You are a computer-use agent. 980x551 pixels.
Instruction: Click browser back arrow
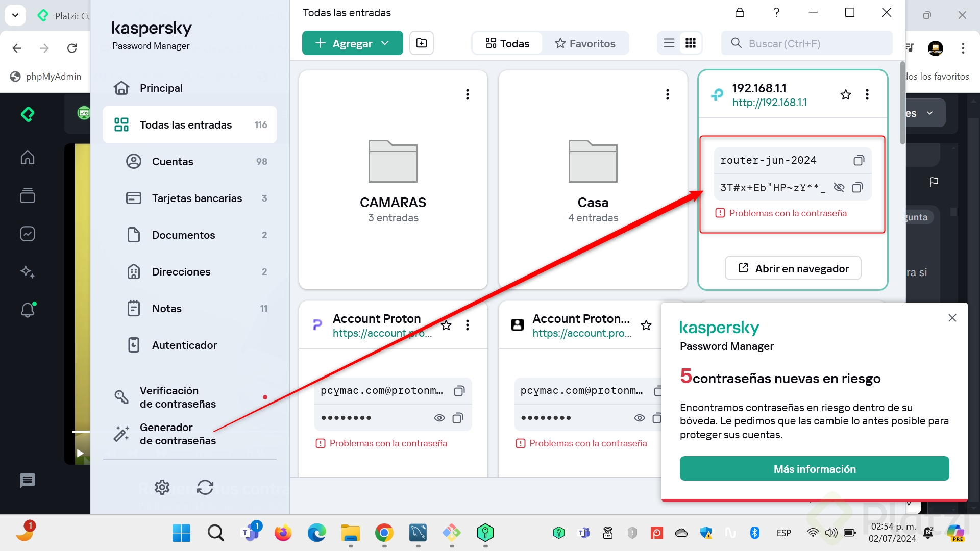(17, 48)
